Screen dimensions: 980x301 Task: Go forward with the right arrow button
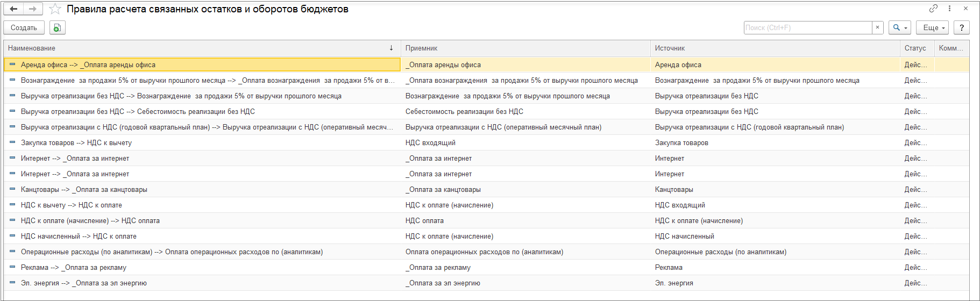pos(33,9)
